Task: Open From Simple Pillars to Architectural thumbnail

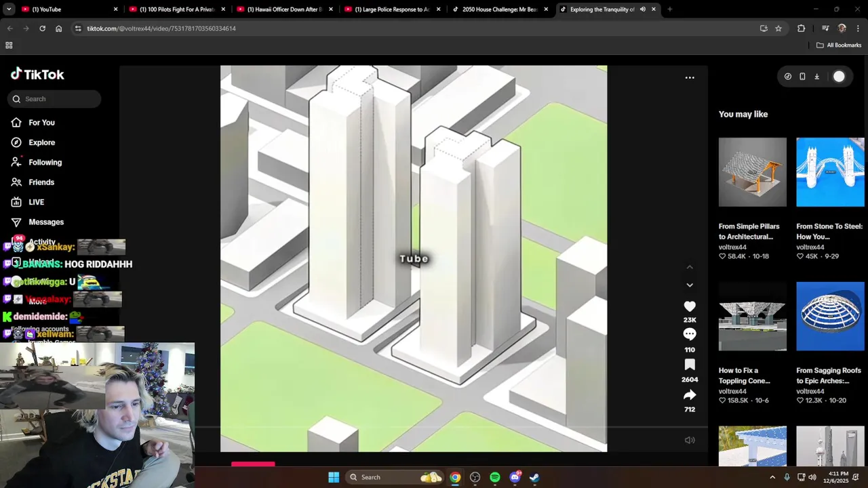Action: [753, 172]
